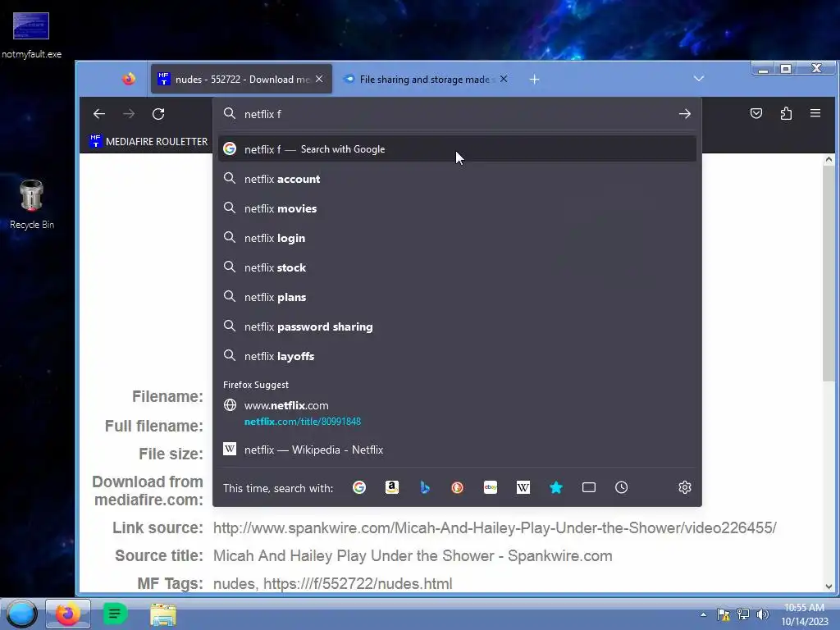Open netflix Wikipedia suggestion result
The height and width of the screenshot is (630, 840).
coord(457,450)
